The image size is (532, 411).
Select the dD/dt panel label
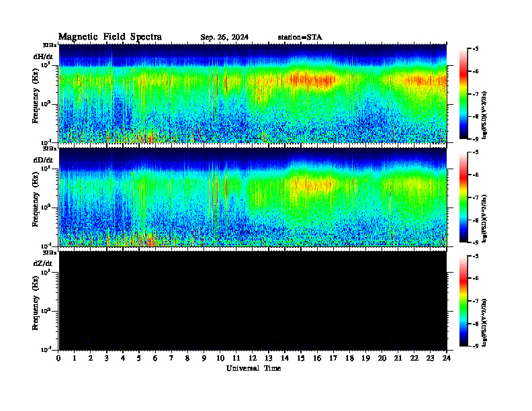pyautogui.click(x=43, y=160)
